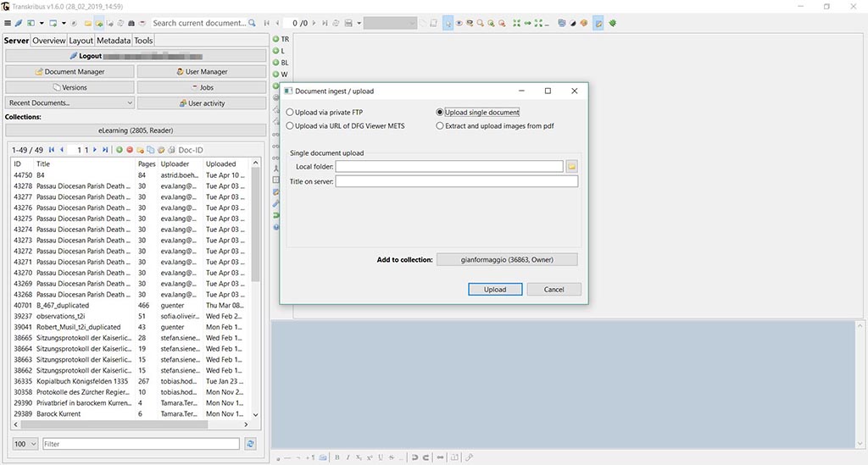Click the login feather icon in toolbar
868x465 pixels.
click(x=19, y=23)
